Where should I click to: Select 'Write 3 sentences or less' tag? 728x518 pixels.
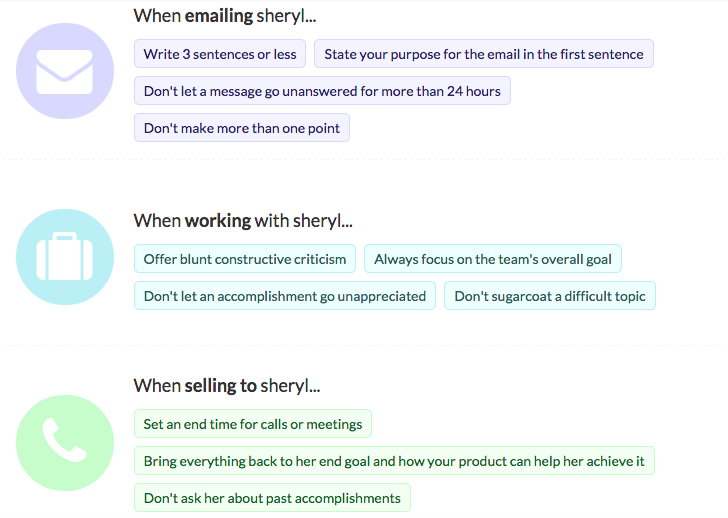click(x=220, y=54)
